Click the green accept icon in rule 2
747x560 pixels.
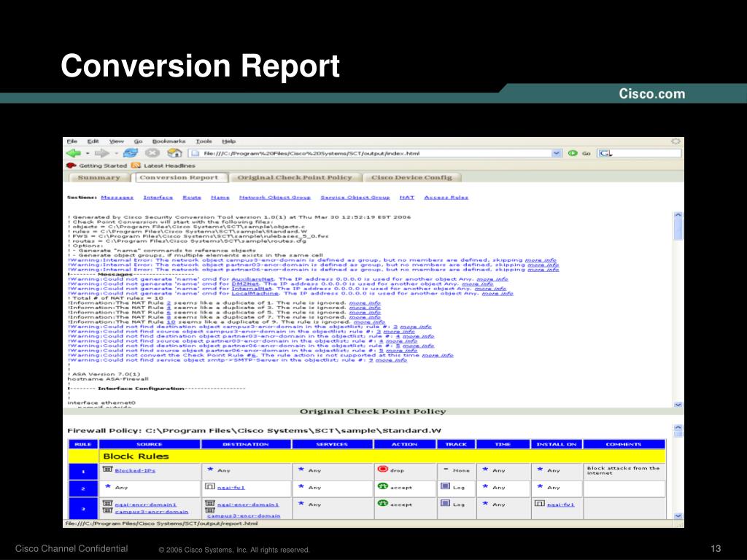pos(382,486)
